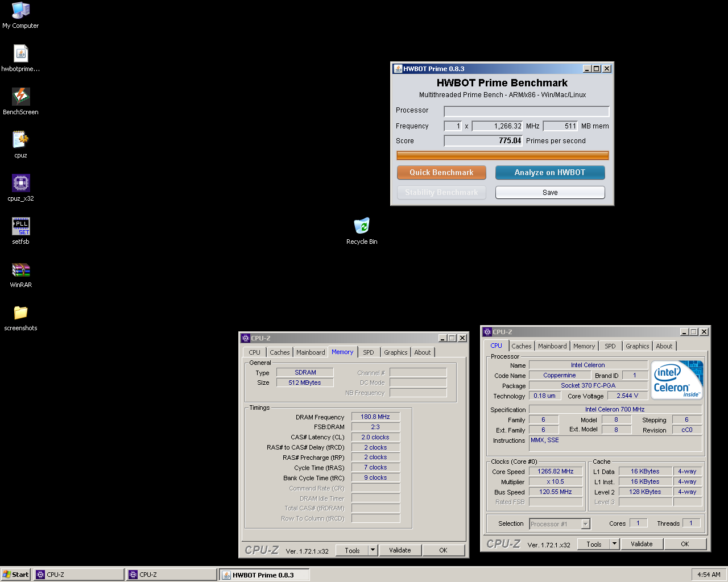The image size is (728, 582).
Task: Open Memory tab in right CPU-Z window
Action: (584, 346)
